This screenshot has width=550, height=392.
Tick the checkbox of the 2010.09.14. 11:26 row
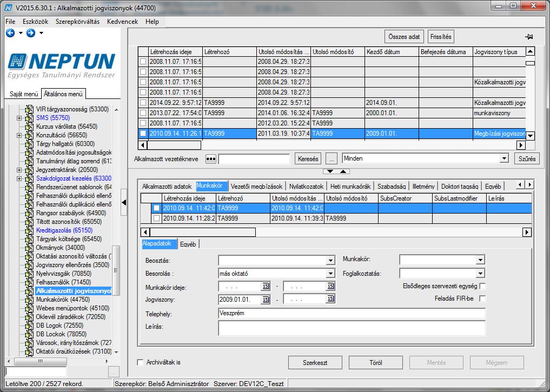click(143, 133)
